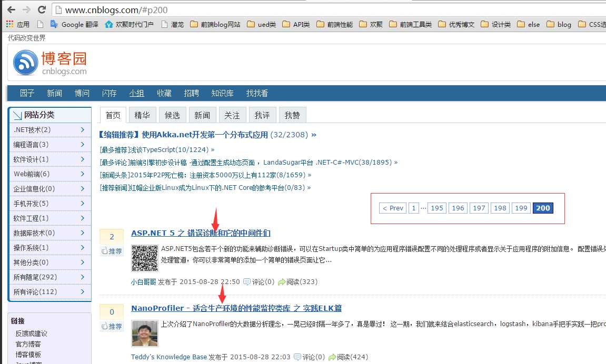Go to previous page with Prev button
606x364 pixels.
click(393, 208)
